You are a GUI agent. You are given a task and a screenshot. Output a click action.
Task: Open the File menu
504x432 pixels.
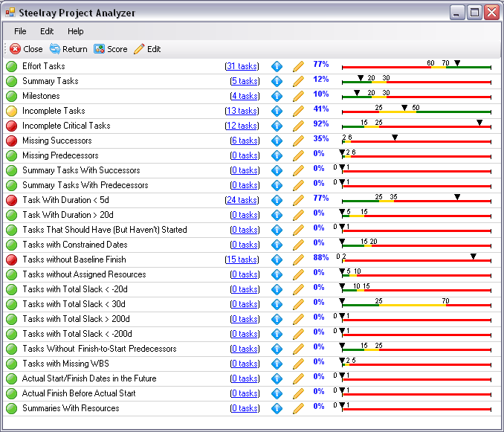(x=20, y=31)
